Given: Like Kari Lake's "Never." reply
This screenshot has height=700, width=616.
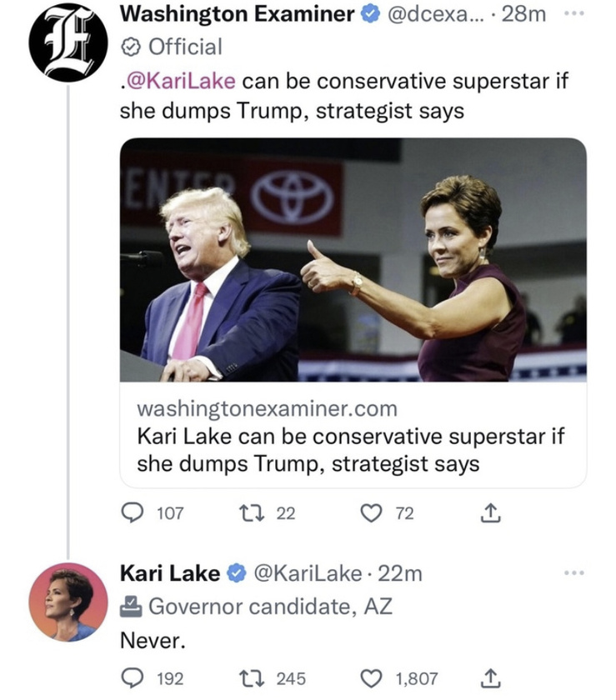Looking at the screenshot, I should (372, 678).
